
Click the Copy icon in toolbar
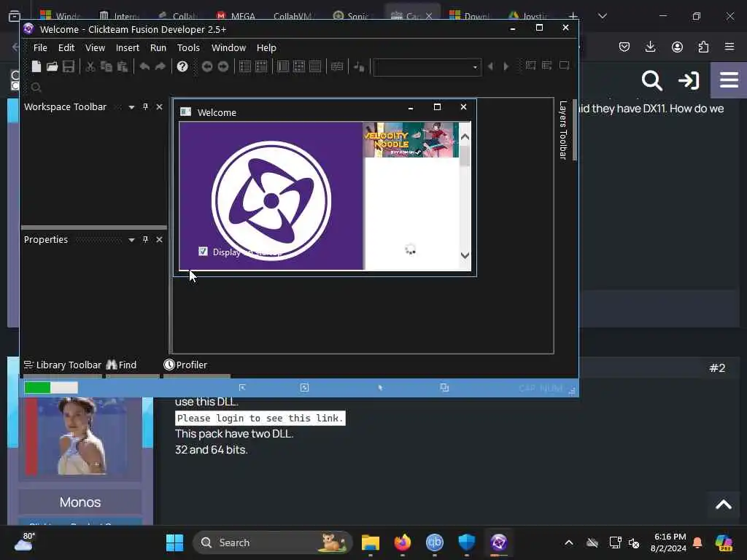point(107,66)
